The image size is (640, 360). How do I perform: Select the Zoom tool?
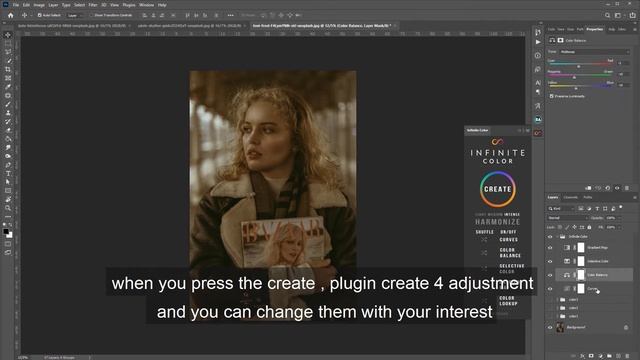click(8, 208)
